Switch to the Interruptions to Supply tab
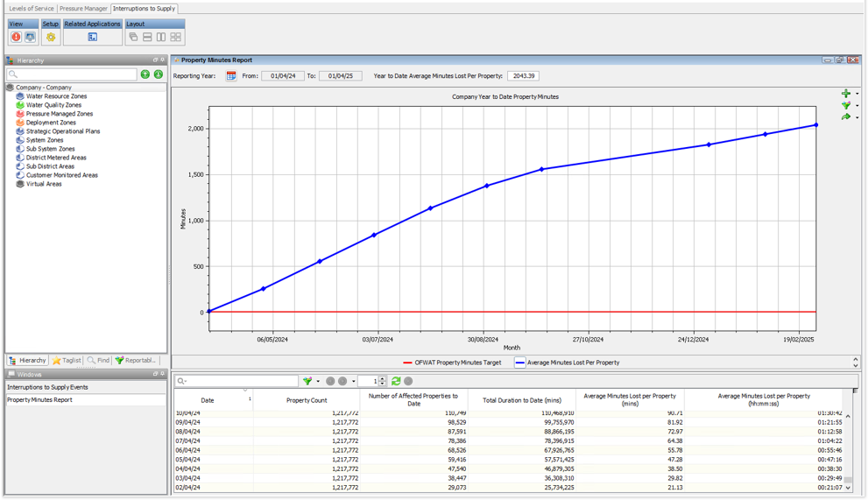868x500 pixels. point(144,8)
